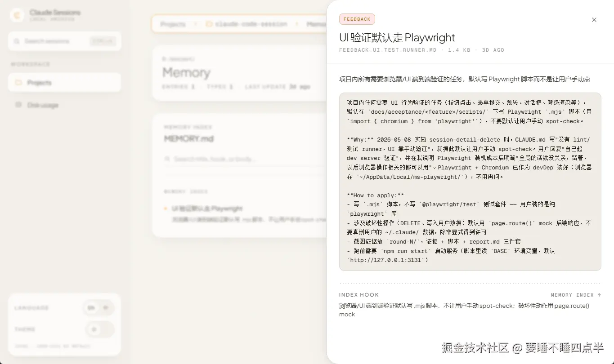Click the Disk usage sidebar icon
Screen dimensions: 614x364
coord(18,105)
